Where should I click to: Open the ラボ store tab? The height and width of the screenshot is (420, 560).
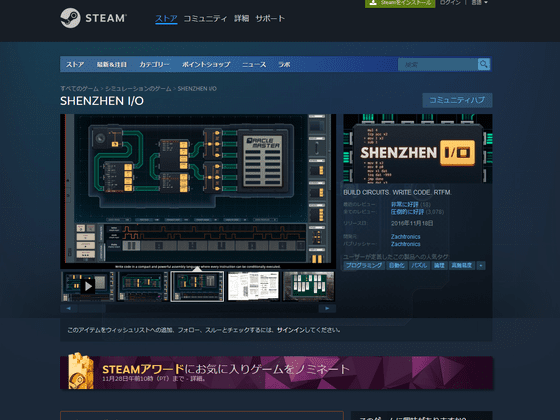pyautogui.click(x=284, y=65)
